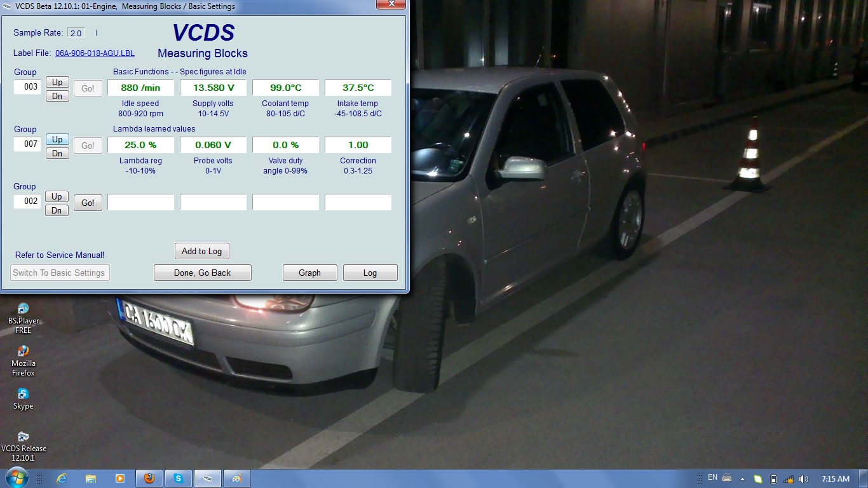Switch to the VCDS taskbar button
The image size is (868, 488).
point(207,478)
